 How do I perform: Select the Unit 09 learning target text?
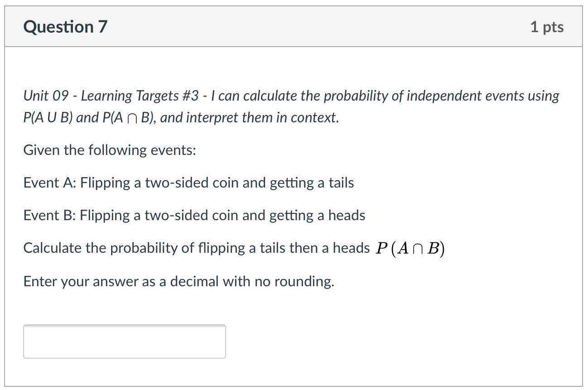(x=290, y=96)
